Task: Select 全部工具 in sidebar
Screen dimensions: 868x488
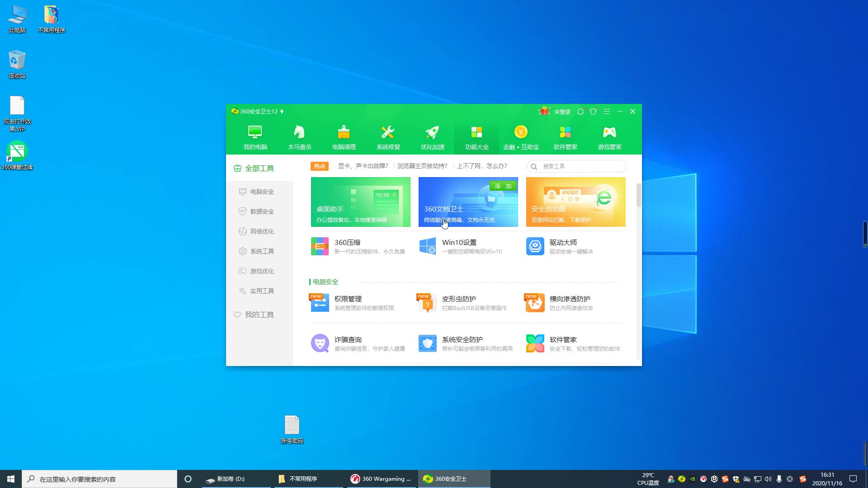Action: pyautogui.click(x=259, y=168)
